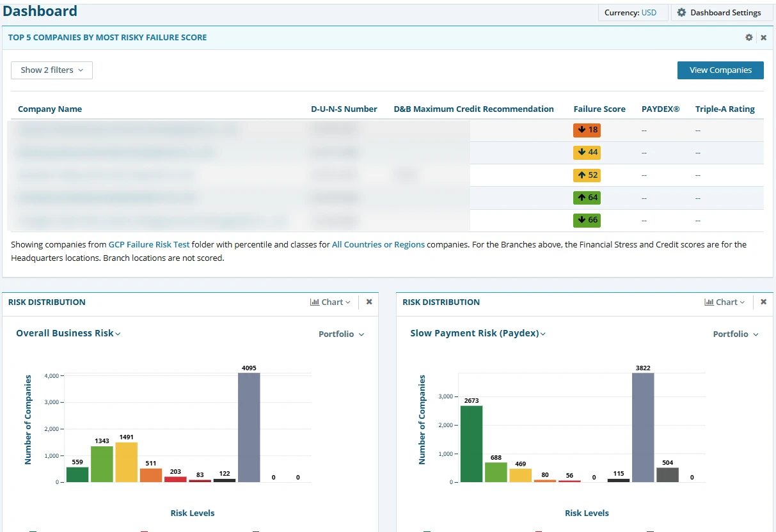Close the Slow Payment Risk distribution panel
The height and width of the screenshot is (532, 776).
tap(763, 302)
